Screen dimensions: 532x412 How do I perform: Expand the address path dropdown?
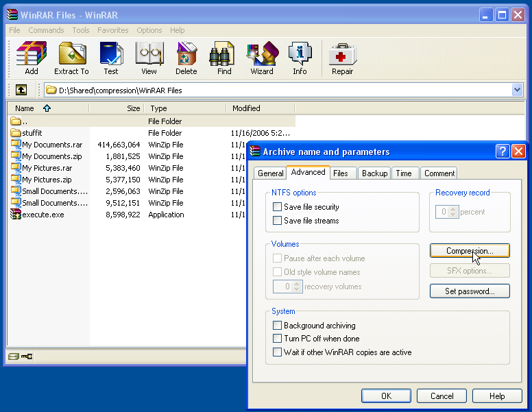point(517,90)
